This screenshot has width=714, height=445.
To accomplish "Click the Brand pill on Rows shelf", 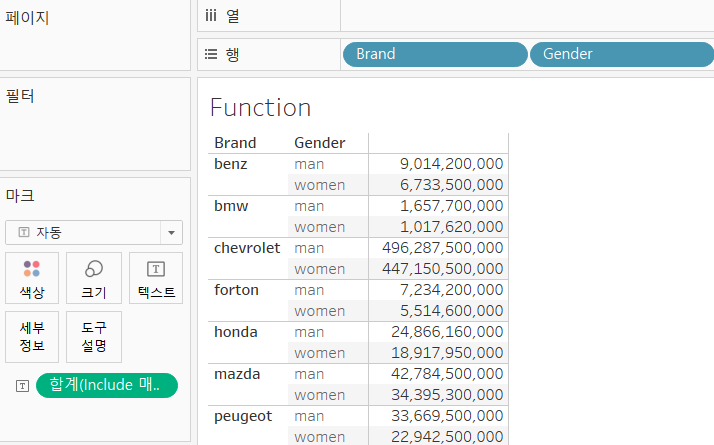I will 435,54.
